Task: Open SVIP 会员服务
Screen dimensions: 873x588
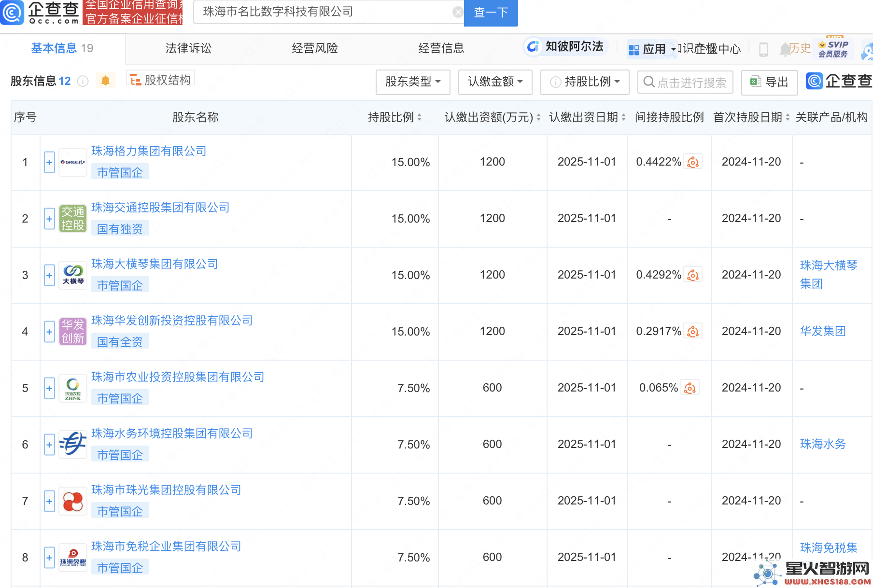Action: 833,49
